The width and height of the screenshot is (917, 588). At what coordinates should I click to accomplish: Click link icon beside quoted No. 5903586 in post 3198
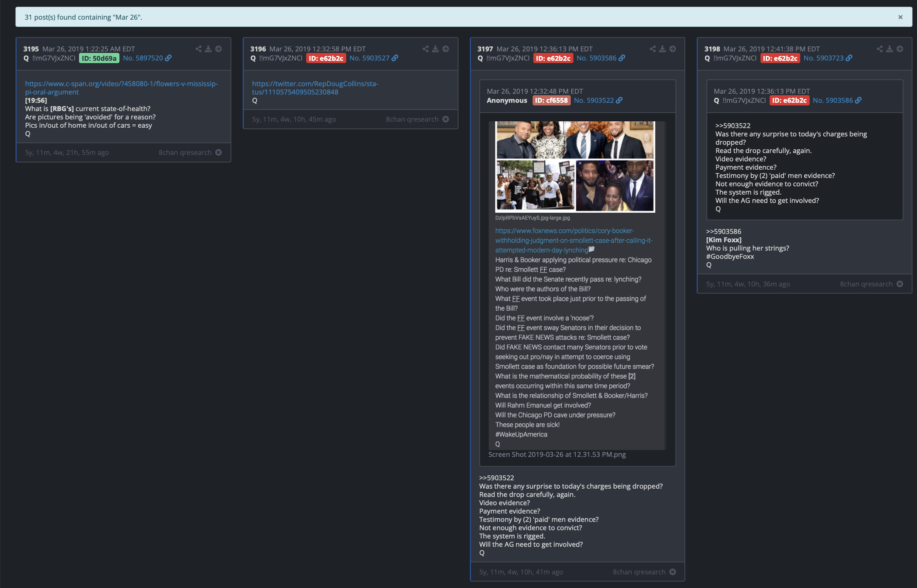pyautogui.click(x=858, y=101)
